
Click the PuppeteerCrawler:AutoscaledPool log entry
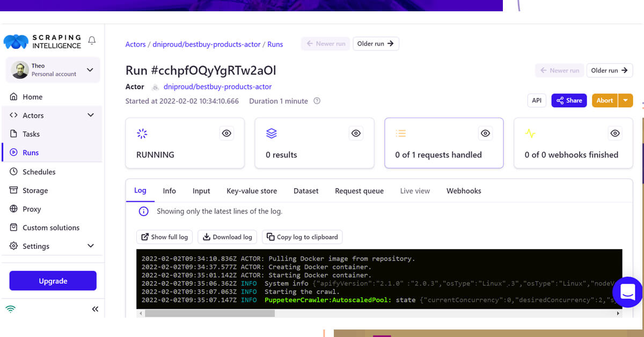pos(328,300)
